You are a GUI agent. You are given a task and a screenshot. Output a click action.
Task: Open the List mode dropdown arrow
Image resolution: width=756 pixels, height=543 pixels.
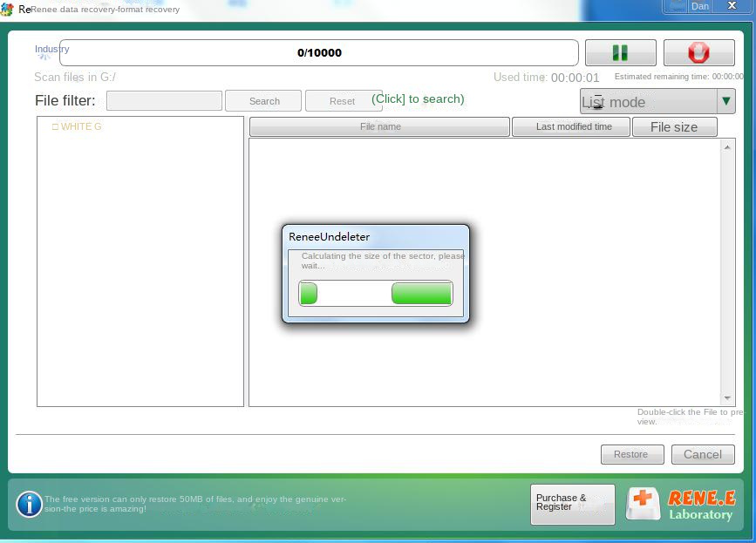(x=726, y=101)
